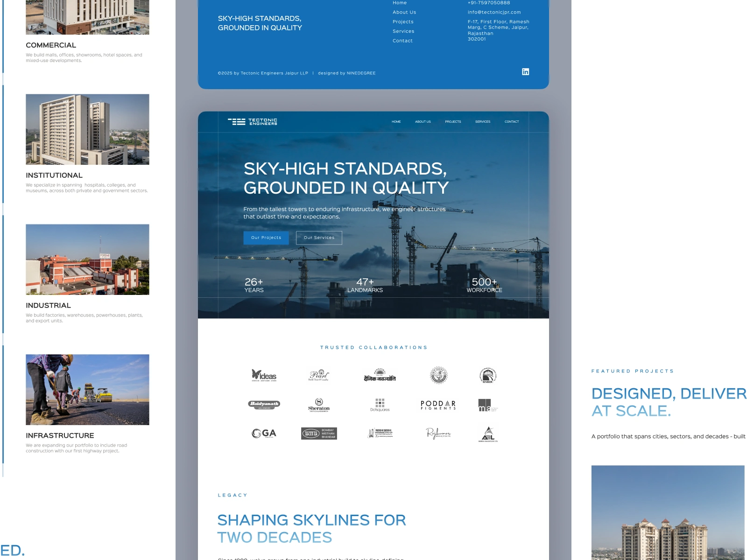747x560 pixels.
Task: Click the Ideas butterfly logo
Action: [264, 375]
